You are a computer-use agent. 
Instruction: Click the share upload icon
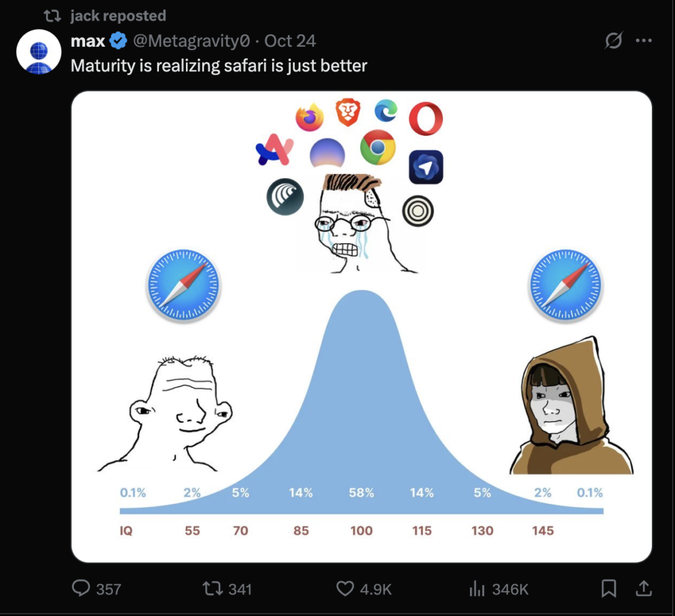tap(643, 588)
